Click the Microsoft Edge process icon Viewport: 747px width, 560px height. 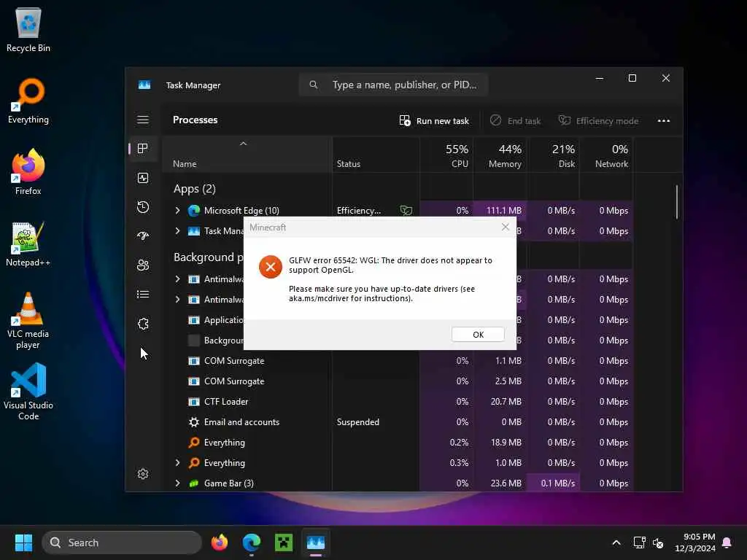click(194, 211)
